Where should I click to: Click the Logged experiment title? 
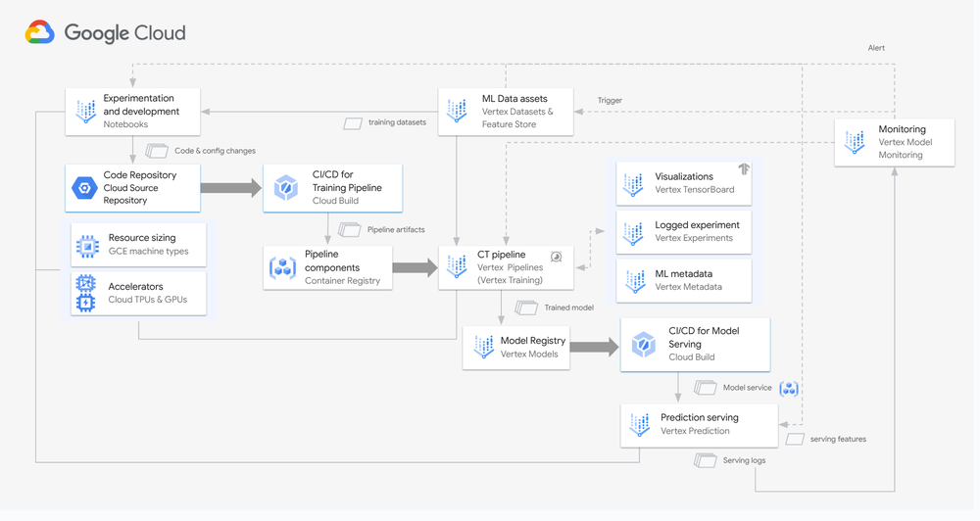click(697, 225)
